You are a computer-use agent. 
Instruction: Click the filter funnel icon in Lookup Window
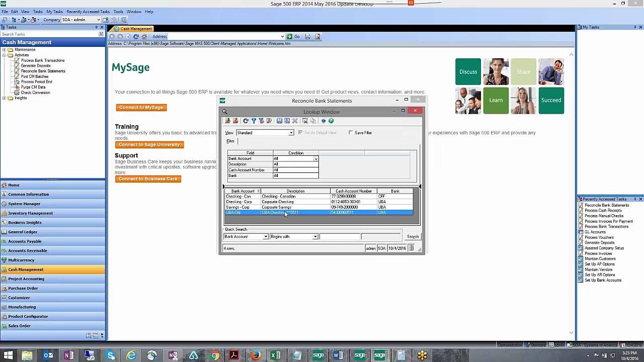254,121
